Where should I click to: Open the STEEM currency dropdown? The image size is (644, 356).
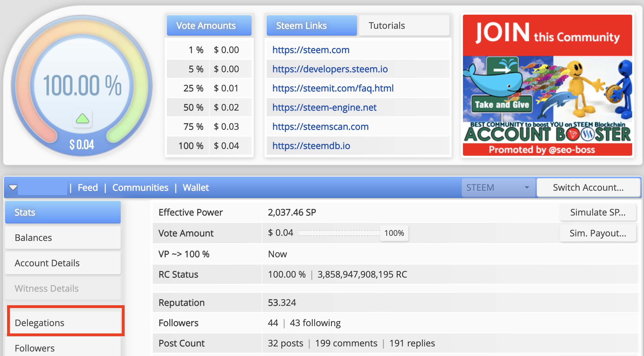coord(498,187)
